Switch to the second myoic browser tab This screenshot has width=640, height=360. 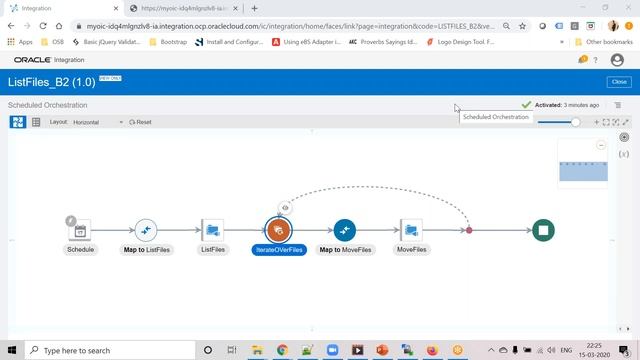(x=184, y=8)
